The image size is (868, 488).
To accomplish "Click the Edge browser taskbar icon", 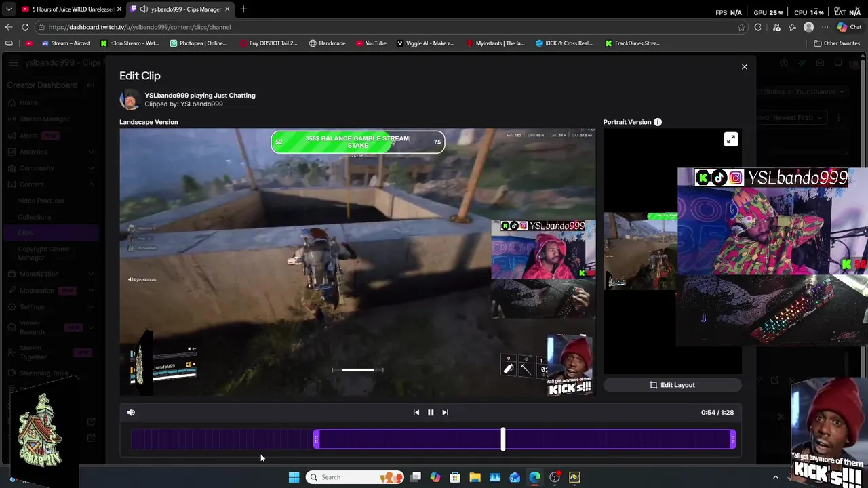I will pos(534,477).
